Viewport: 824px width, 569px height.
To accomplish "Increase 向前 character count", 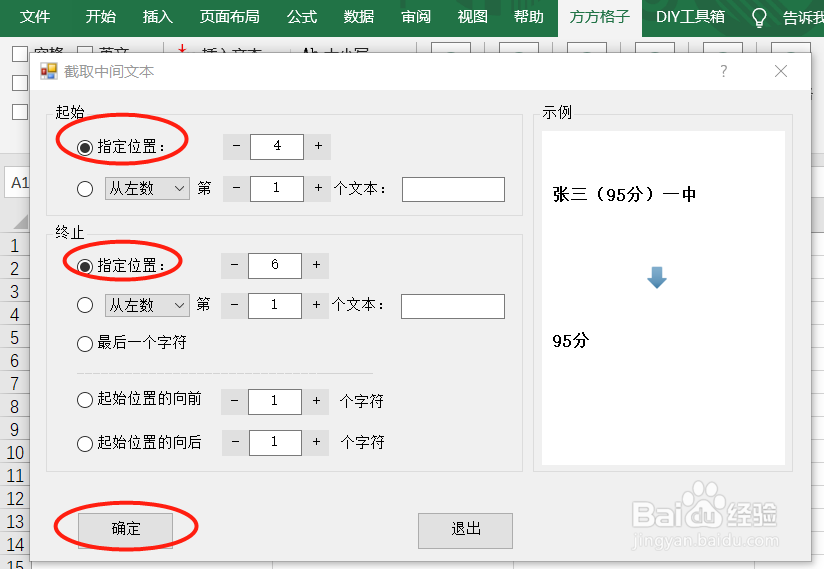I will [316, 401].
